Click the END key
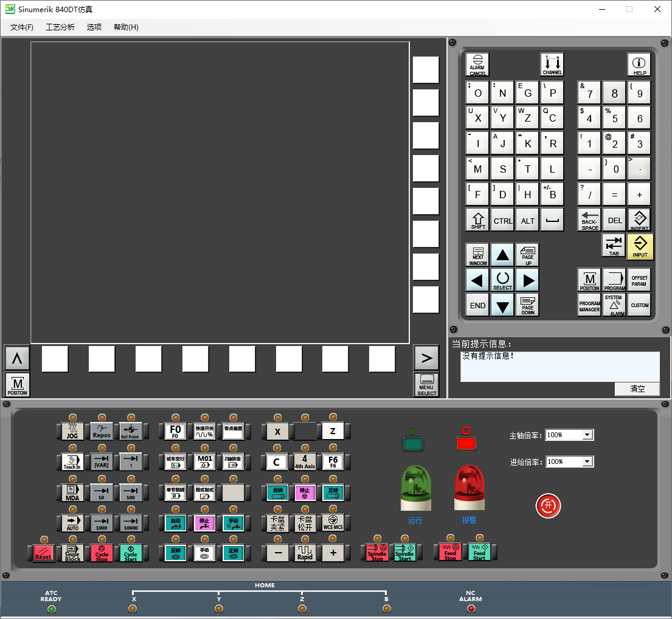 point(477,305)
